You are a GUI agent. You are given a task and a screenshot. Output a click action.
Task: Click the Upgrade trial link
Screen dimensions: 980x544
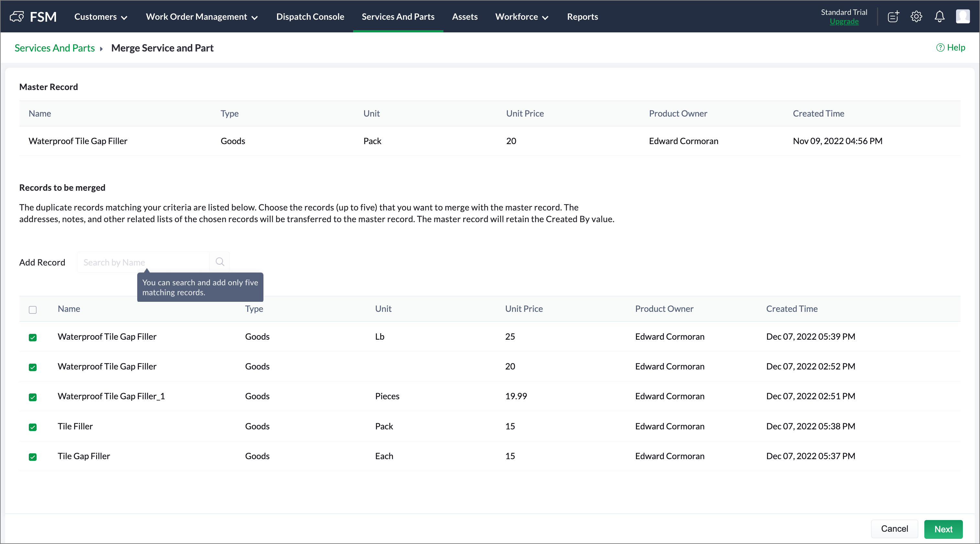(844, 22)
